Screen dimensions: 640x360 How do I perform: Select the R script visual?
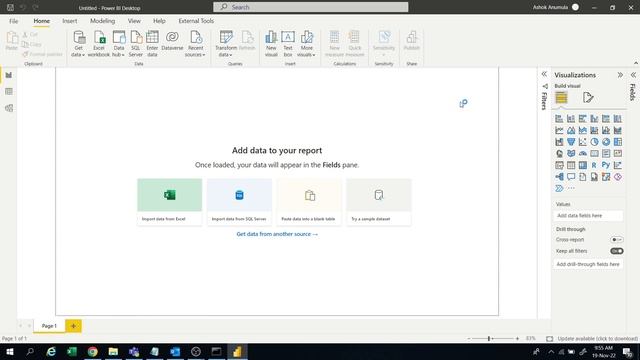[x=594, y=165]
